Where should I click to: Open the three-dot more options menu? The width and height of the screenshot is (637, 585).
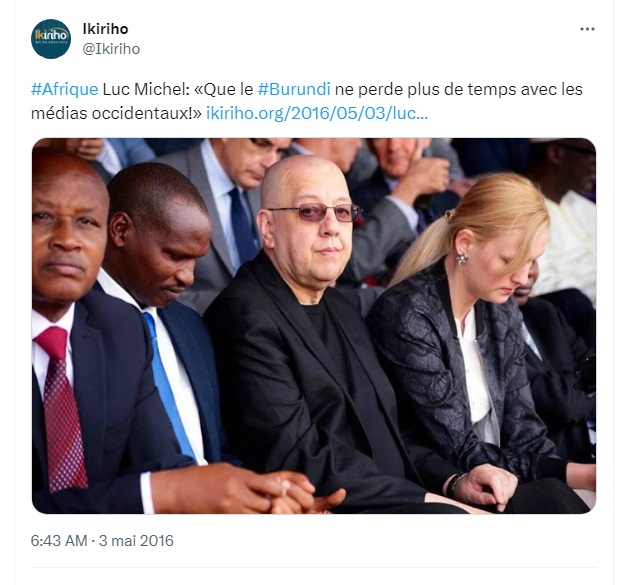pos(587,29)
